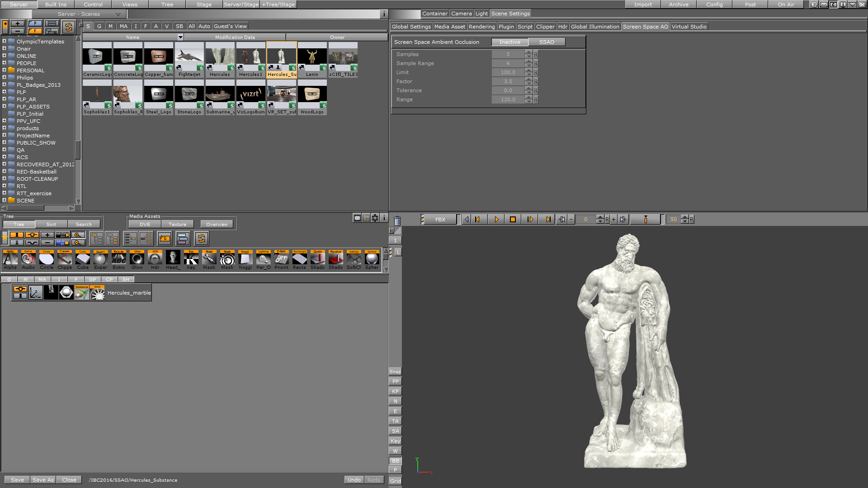868x488 pixels.
Task: Refresh the scene tree view
Action: pyautogui.click(x=202, y=238)
